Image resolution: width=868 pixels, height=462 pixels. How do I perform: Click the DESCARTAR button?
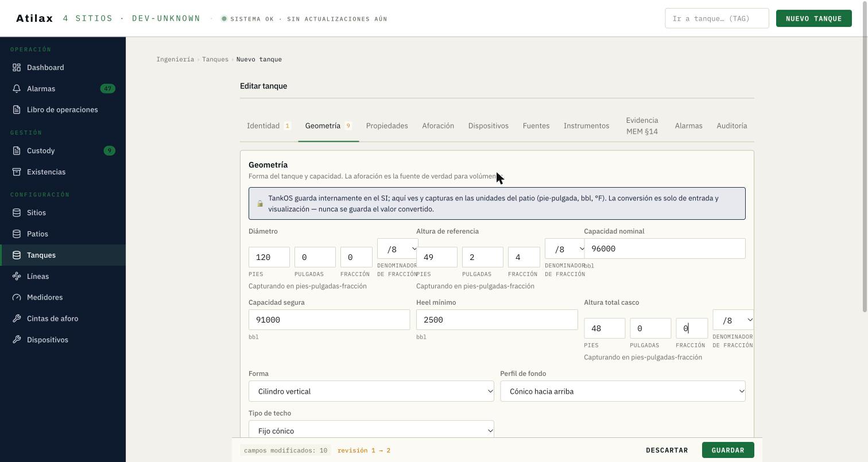click(666, 451)
